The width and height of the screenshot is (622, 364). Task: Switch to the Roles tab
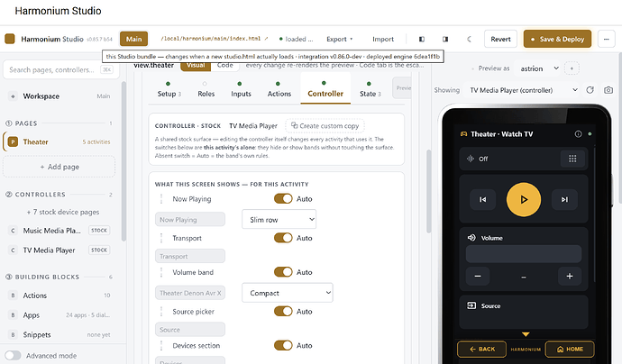coord(206,89)
